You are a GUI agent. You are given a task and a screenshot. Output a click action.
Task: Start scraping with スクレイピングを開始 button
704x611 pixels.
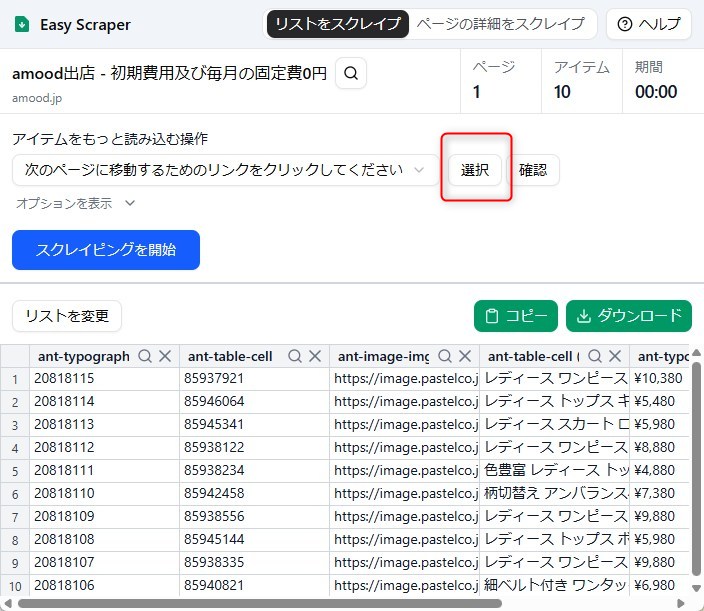106,250
